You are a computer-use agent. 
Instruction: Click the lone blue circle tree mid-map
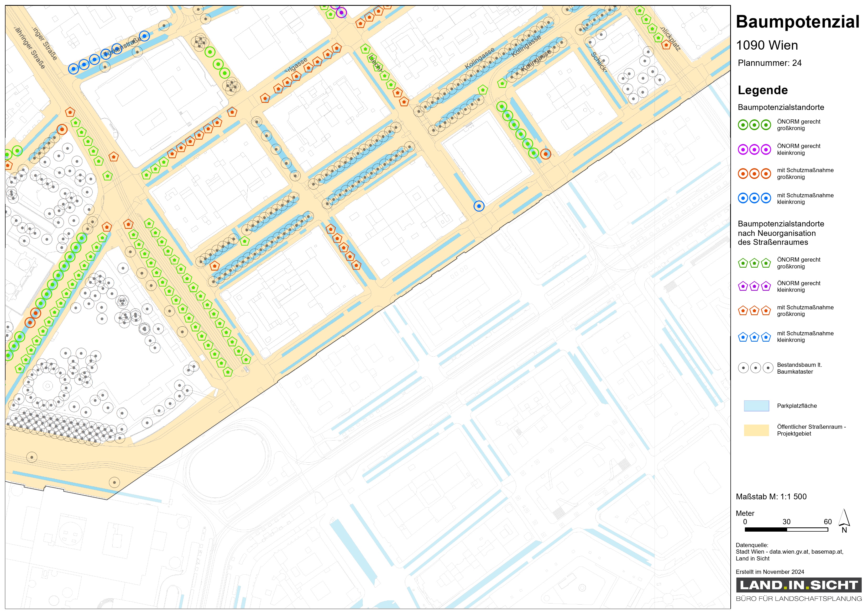[x=479, y=206]
